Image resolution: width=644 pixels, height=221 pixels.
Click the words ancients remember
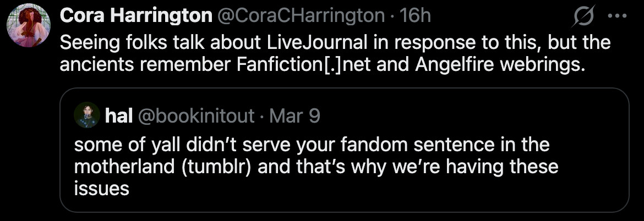point(146,65)
